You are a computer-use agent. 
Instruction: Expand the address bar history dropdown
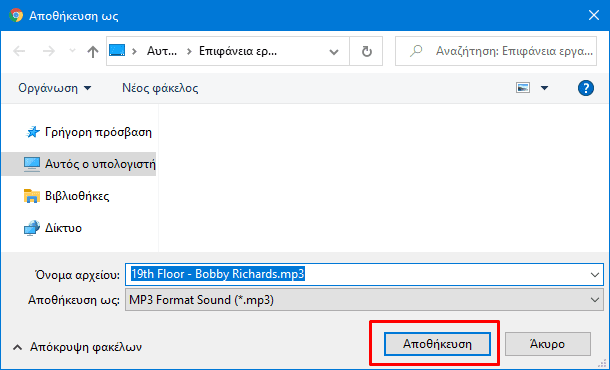tap(334, 51)
